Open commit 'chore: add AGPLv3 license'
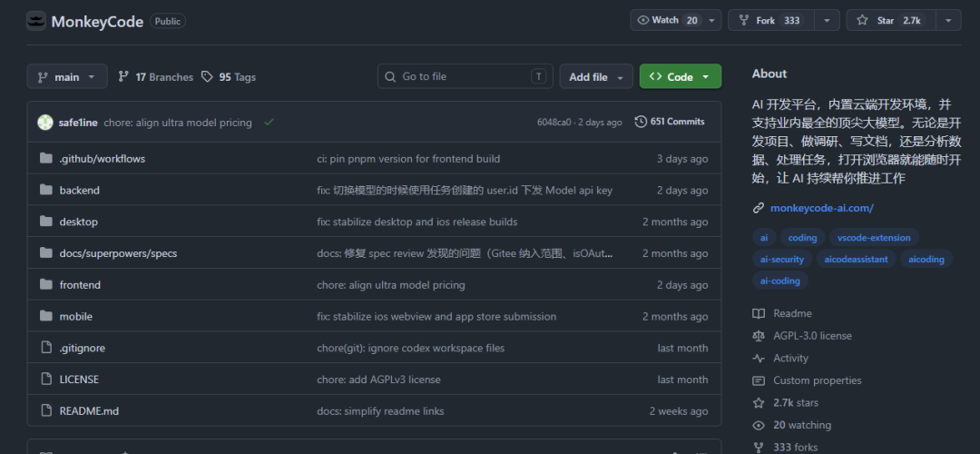The height and width of the screenshot is (454, 980). tap(378, 380)
